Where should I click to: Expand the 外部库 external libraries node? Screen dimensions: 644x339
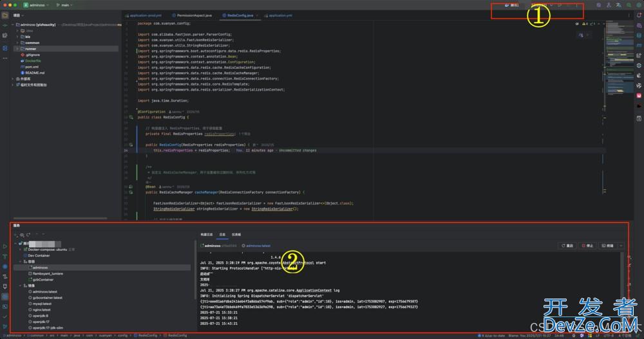(x=13, y=78)
